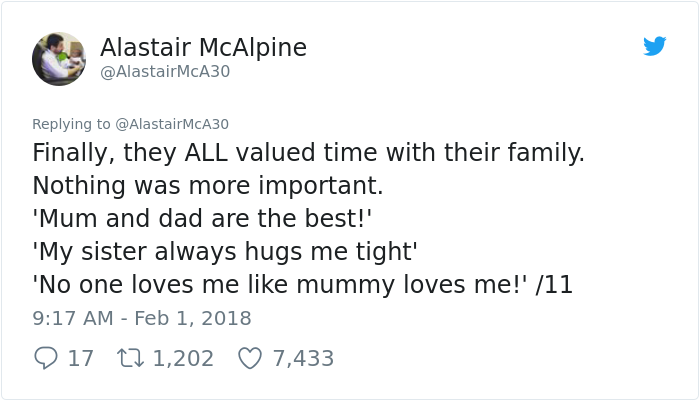The image size is (700, 401).
Task: Click the Feb 1, 2018 date
Action: click(x=194, y=318)
